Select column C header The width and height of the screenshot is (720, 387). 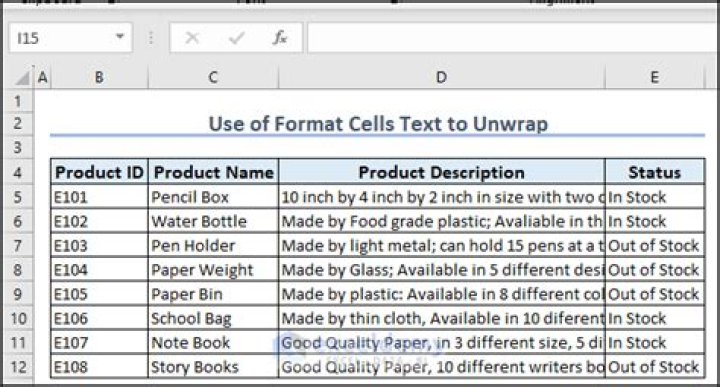point(214,77)
